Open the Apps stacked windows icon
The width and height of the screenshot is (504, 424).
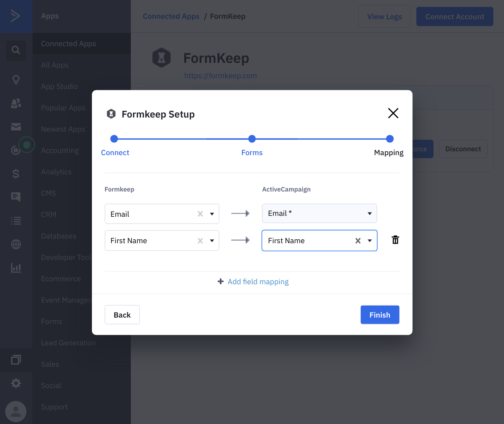[x=16, y=360]
